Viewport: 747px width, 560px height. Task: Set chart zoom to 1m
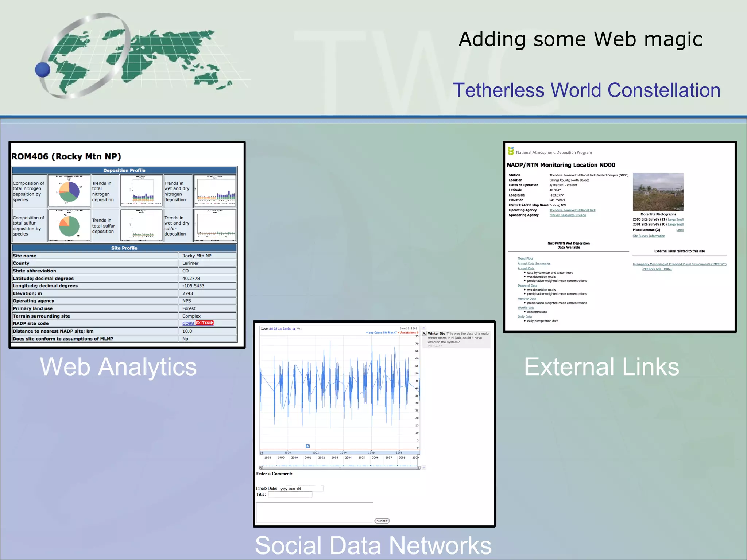click(x=280, y=328)
